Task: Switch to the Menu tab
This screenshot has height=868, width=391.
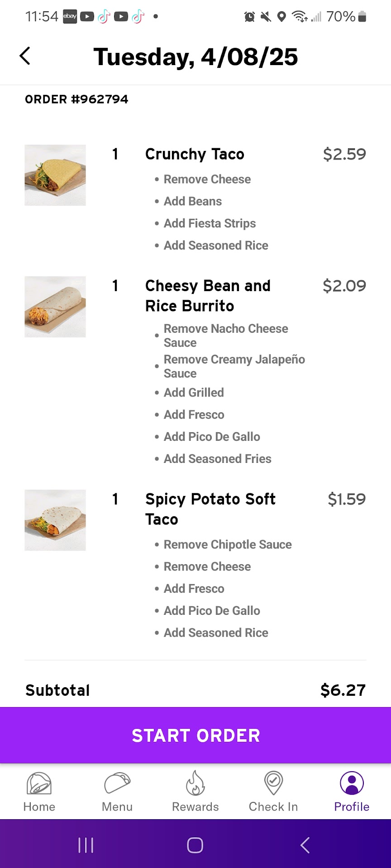Action: pos(117,791)
